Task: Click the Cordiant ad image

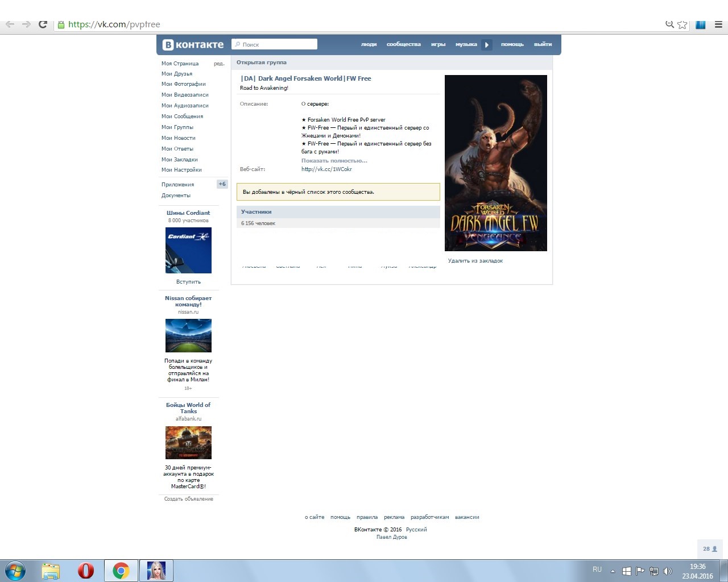Action: tap(188, 251)
